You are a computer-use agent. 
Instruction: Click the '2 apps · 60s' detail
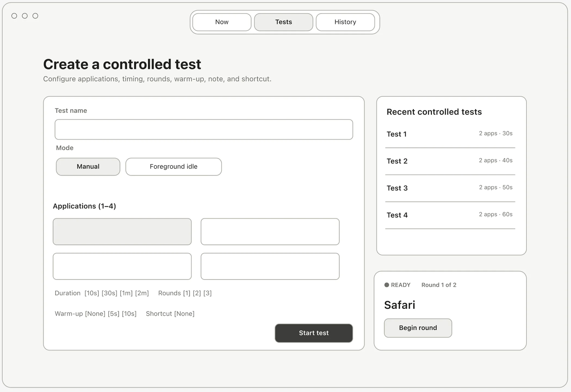click(495, 214)
